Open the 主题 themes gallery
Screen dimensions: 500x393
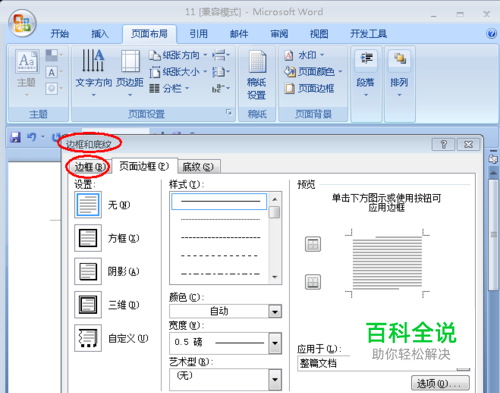27,73
